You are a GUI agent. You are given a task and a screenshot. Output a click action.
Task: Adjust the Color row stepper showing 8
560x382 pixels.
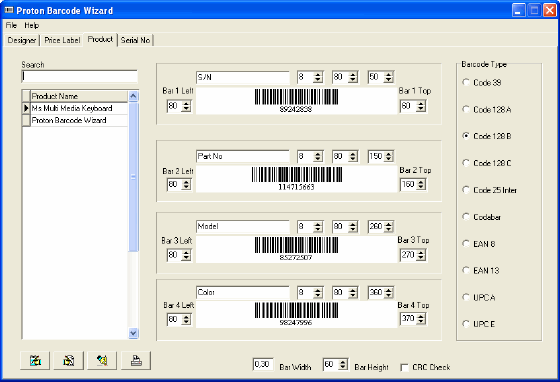click(318, 292)
